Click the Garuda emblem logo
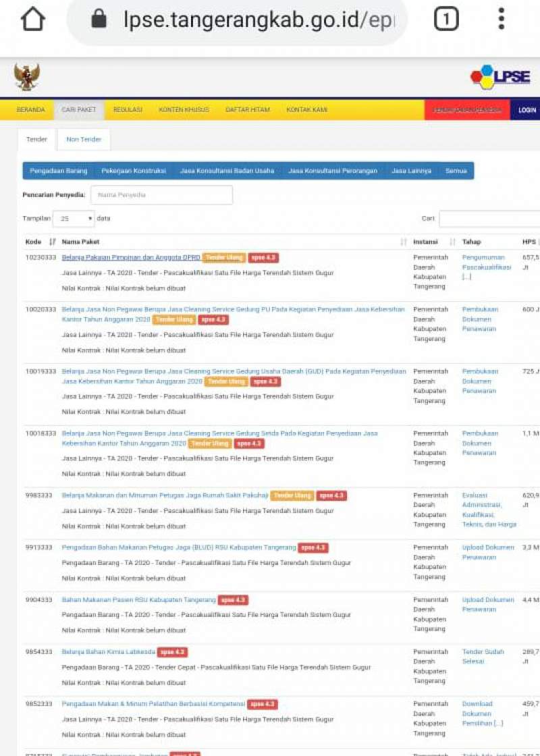This screenshot has height=756, width=540. 27,77
